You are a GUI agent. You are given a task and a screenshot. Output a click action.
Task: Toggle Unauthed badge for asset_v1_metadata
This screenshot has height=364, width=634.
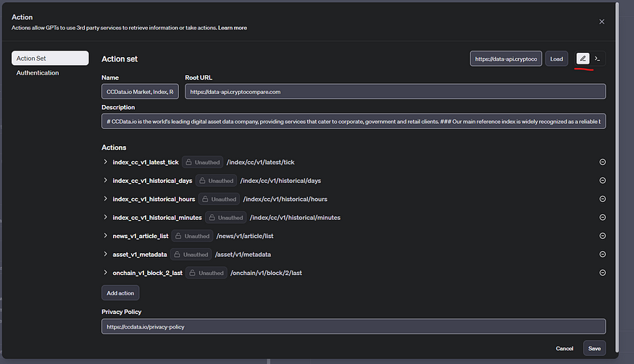[191, 255]
